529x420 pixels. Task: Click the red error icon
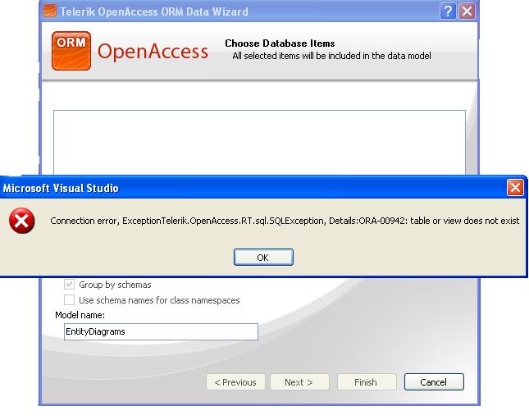(x=22, y=221)
